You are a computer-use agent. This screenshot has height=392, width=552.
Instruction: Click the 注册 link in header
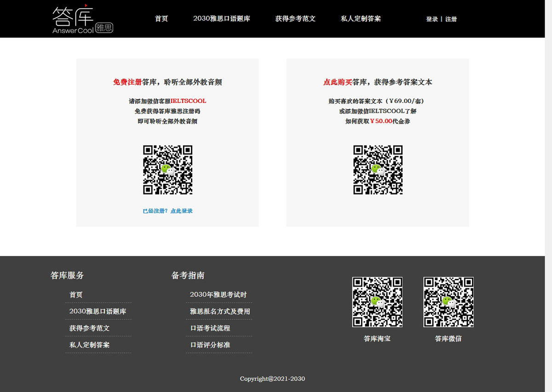coord(451,19)
